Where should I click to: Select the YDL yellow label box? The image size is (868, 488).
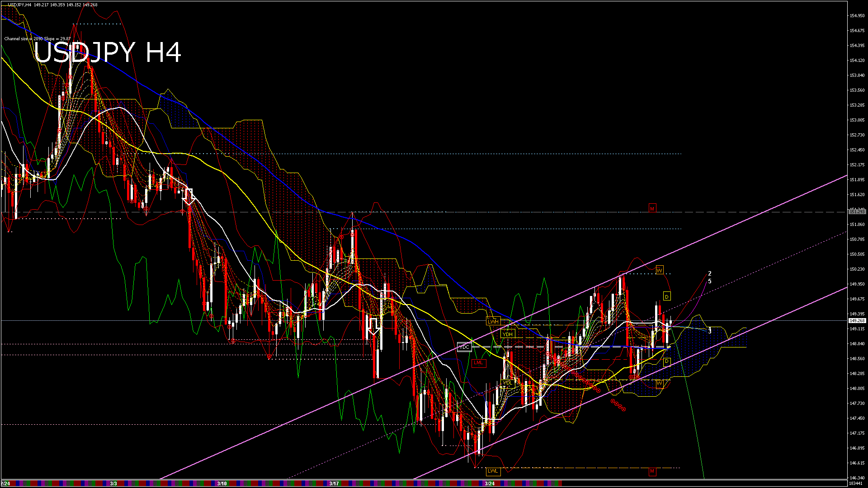508,383
